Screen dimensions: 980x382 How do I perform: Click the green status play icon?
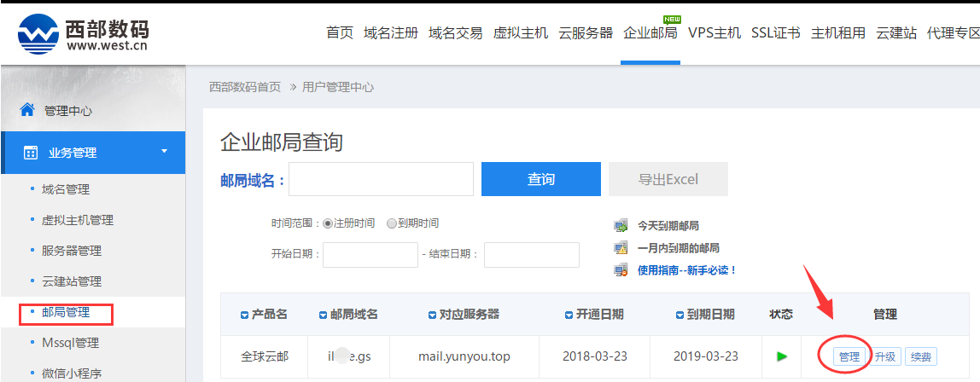782,356
